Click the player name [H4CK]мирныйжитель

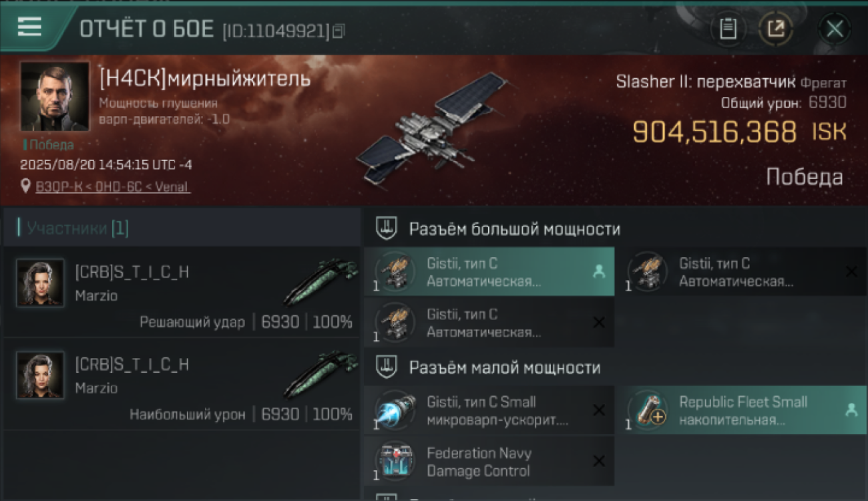205,79
